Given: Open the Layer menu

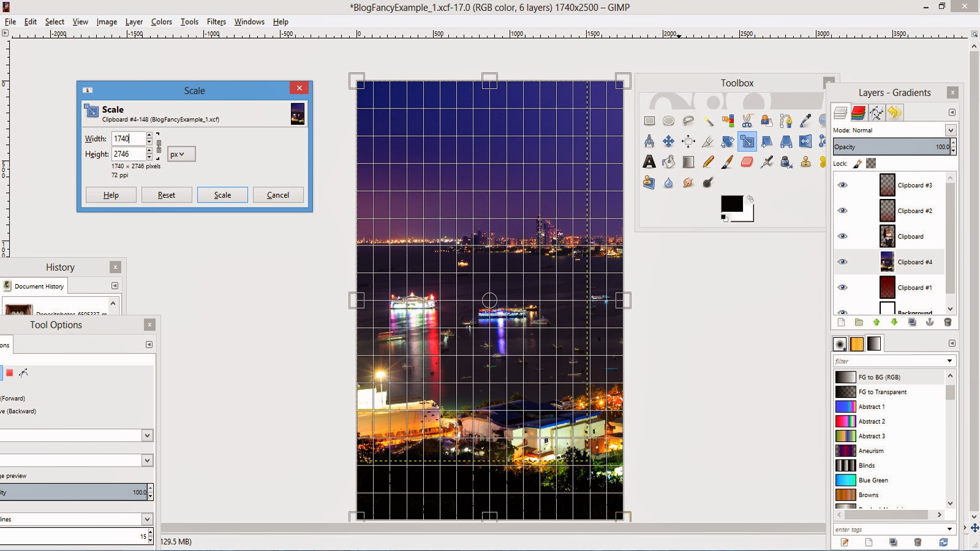Looking at the screenshot, I should click(134, 21).
